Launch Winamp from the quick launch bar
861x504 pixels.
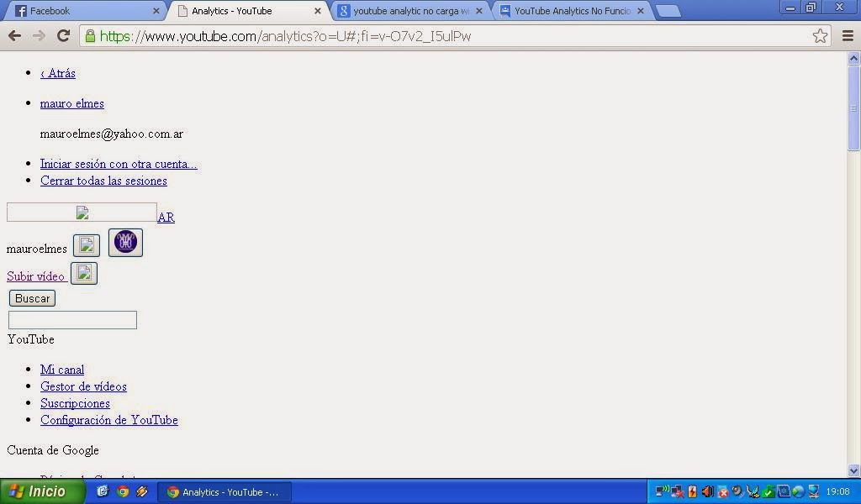click(142, 491)
